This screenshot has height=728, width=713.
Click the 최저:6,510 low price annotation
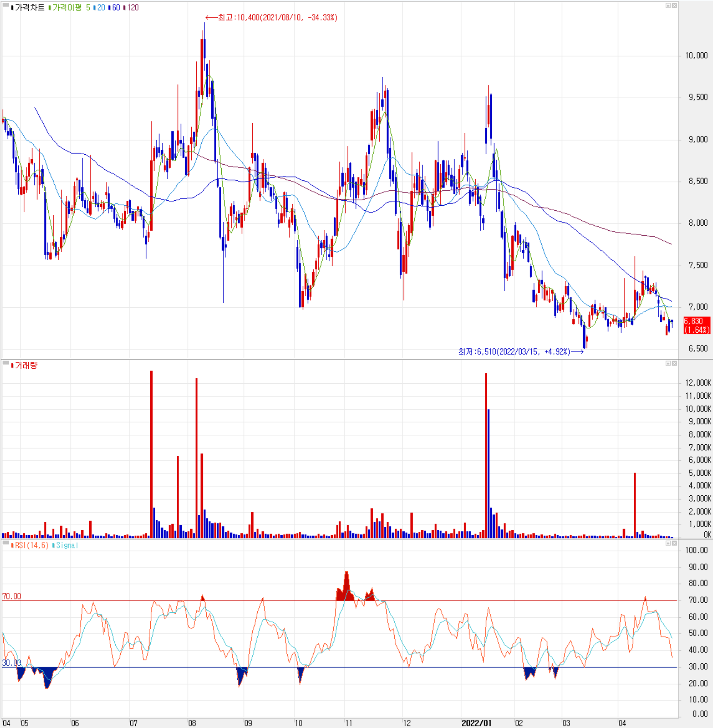(521, 352)
